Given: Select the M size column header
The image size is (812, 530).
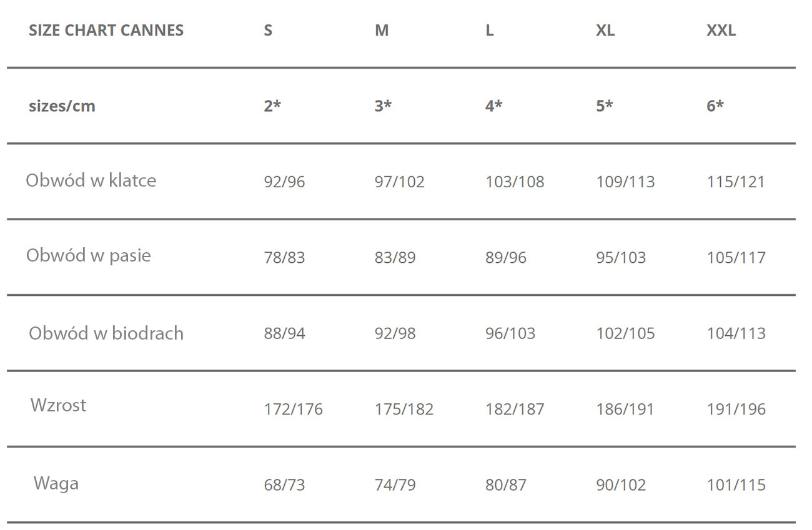Looking at the screenshot, I should (x=382, y=31).
